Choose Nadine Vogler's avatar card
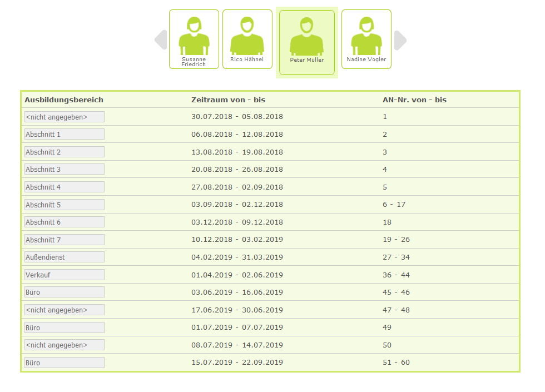Screen dimensions: 545x392 (x=366, y=39)
